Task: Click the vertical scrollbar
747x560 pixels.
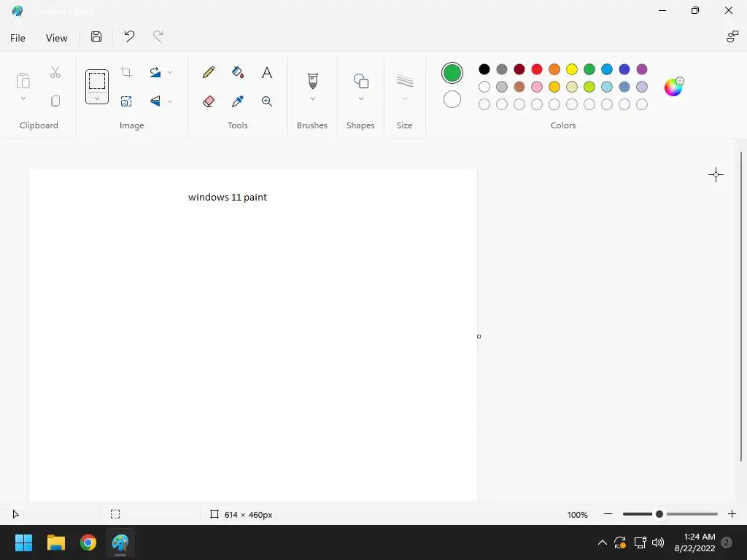Action: pos(741,307)
